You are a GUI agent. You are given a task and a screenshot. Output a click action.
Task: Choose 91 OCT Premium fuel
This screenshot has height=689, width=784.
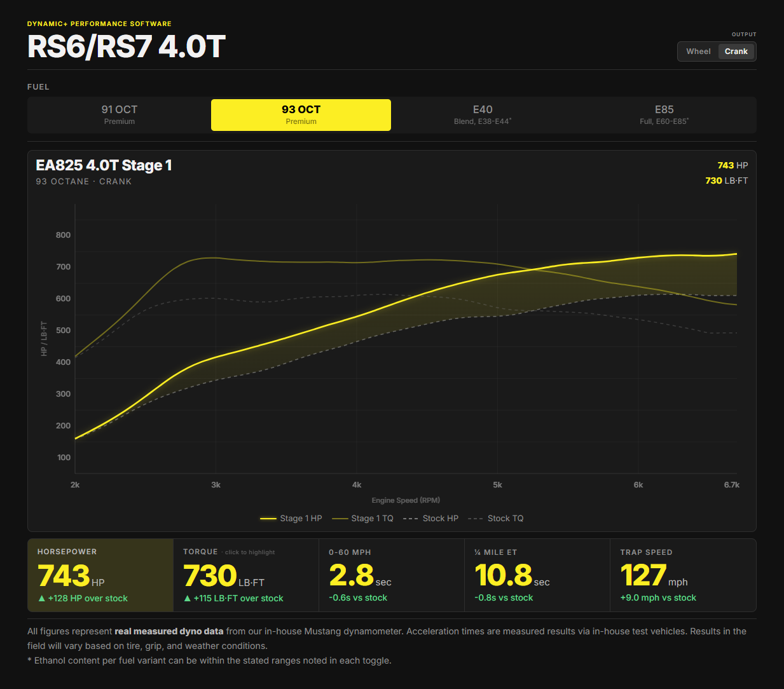pyautogui.click(x=120, y=115)
